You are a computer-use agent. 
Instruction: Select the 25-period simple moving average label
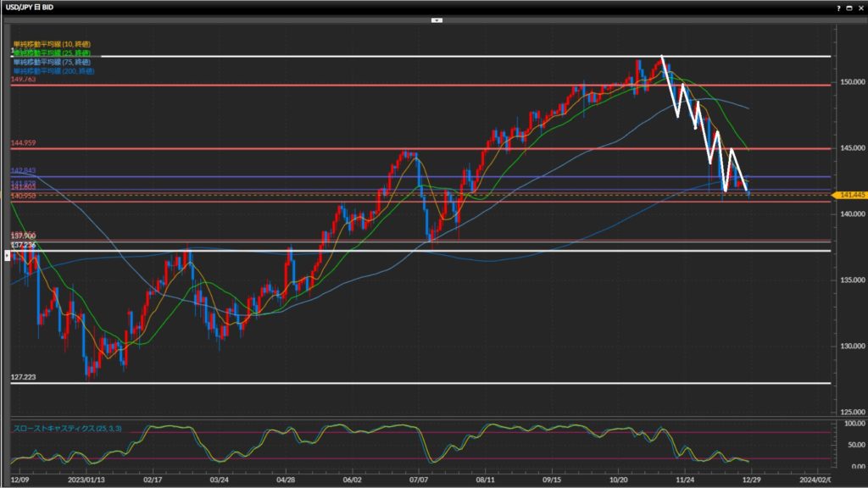tap(52, 53)
